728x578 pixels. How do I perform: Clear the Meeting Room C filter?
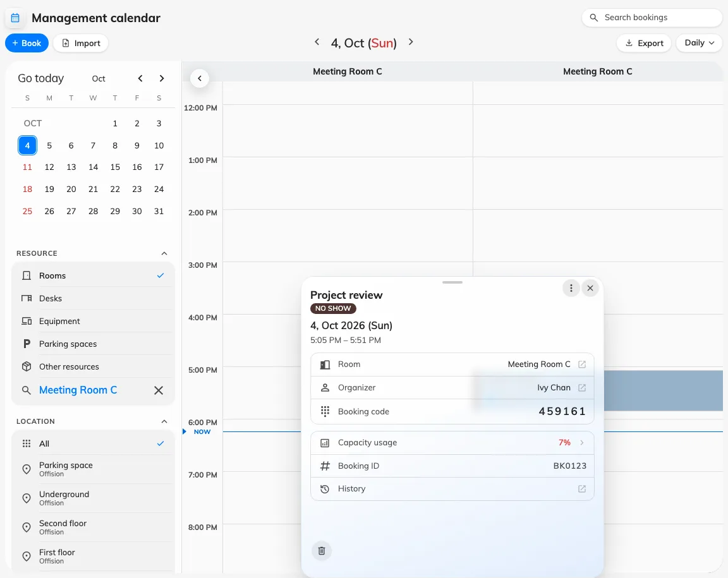pyautogui.click(x=159, y=390)
